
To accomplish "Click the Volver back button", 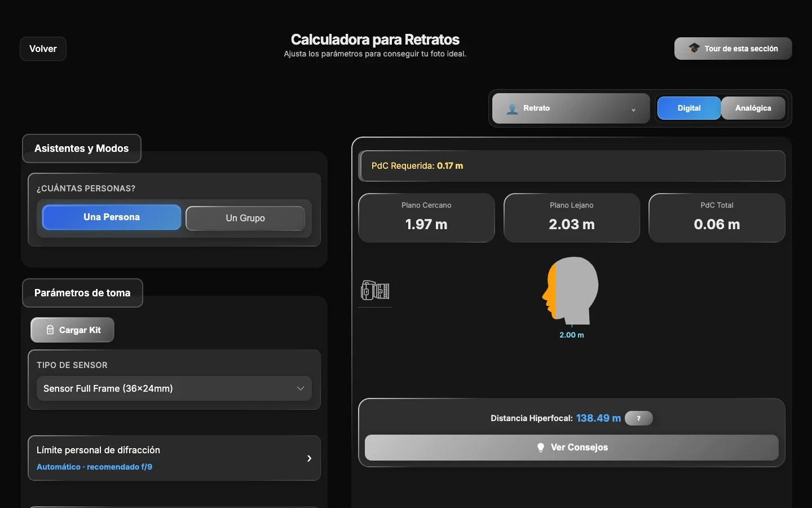I will 43,49.
